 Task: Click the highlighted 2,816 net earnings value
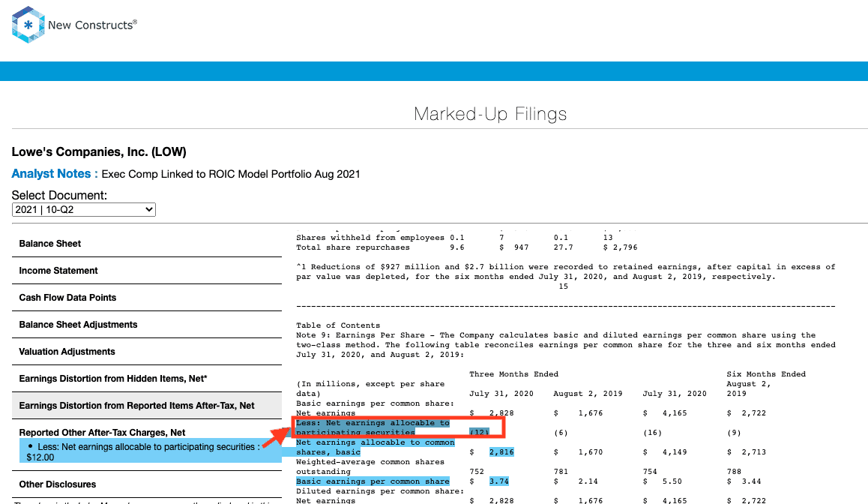[x=501, y=452]
